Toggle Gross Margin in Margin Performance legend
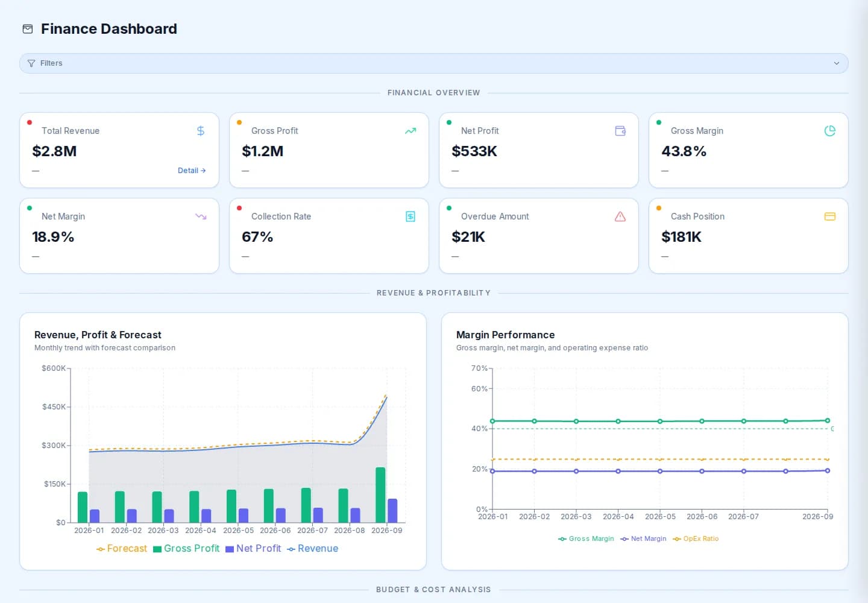Viewport: 868px width, 603px height. pyautogui.click(x=586, y=539)
